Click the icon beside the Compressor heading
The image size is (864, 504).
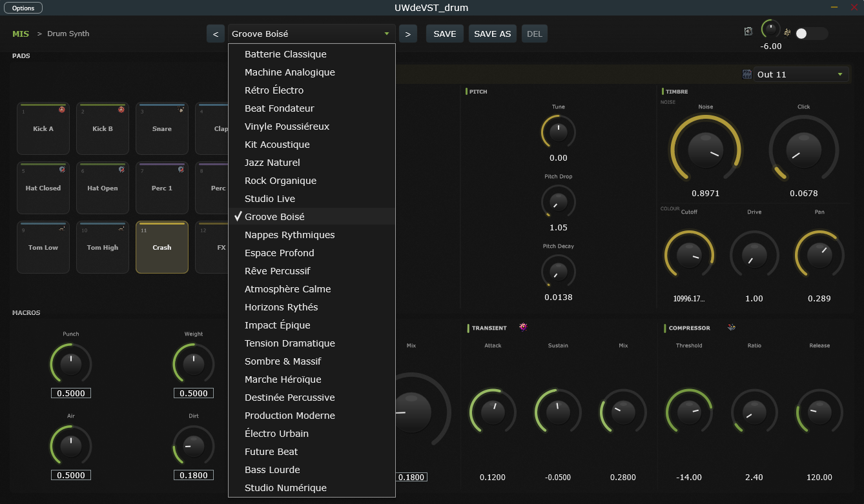(731, 327)
